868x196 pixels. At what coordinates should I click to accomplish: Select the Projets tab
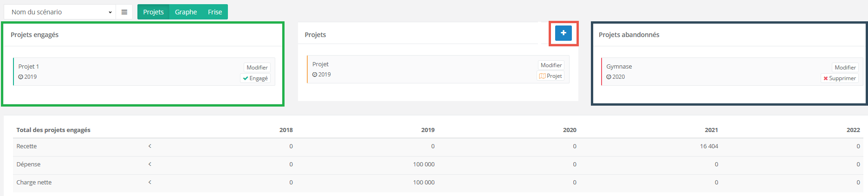point(153,12)
